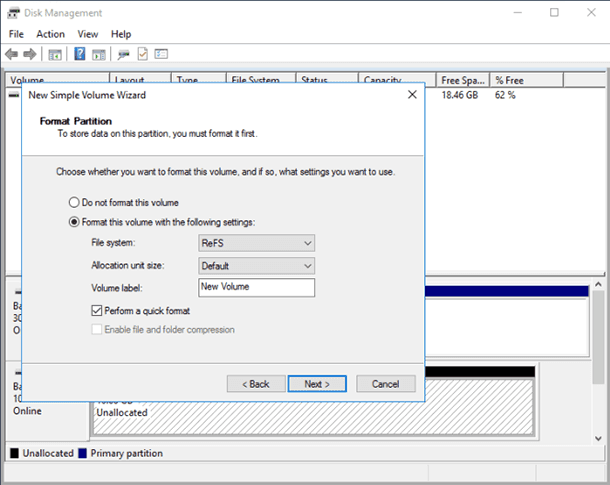Click the Cancel button in wizard
The height and width of the screenshot is (485, 610).
tap(386, 384)
